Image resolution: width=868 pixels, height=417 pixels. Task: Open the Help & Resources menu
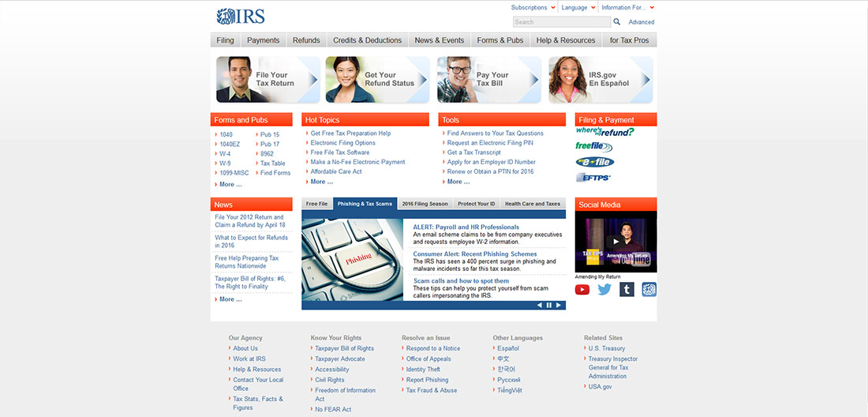point(566,40)
